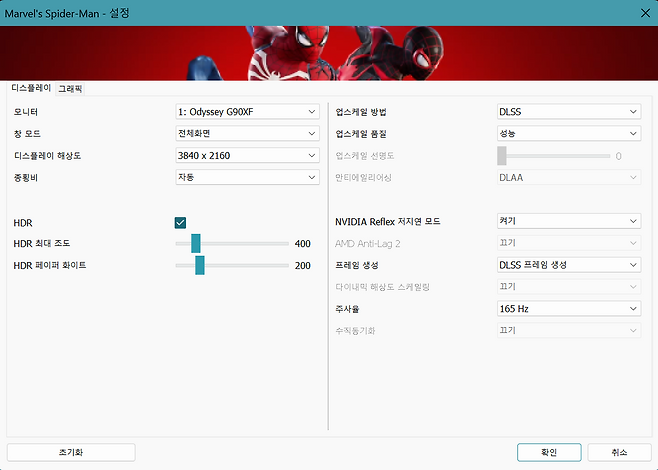This screenshot has width=658, height=470.
Task: Expand the 업스케일 품질 dropdown set to 성능
Action: 568,133
